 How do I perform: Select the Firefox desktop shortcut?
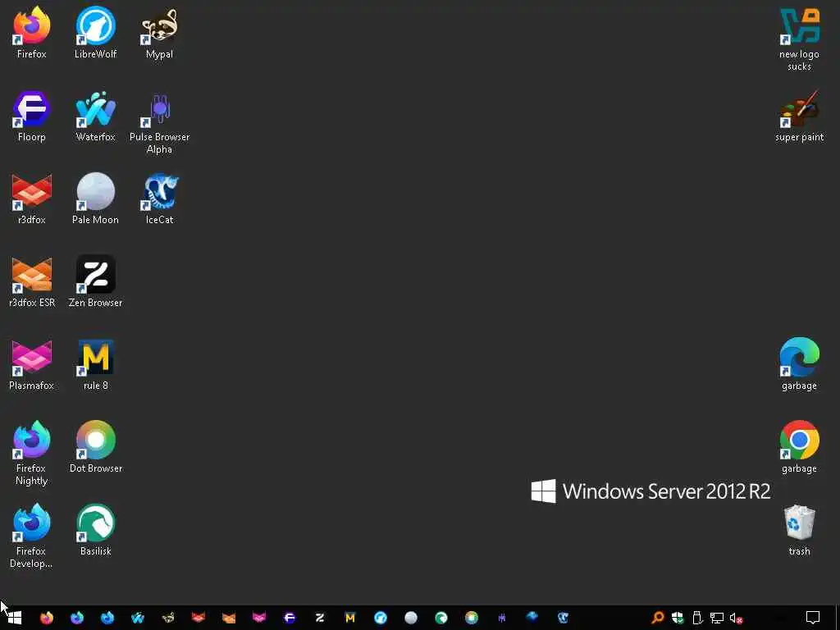(32, 32)
